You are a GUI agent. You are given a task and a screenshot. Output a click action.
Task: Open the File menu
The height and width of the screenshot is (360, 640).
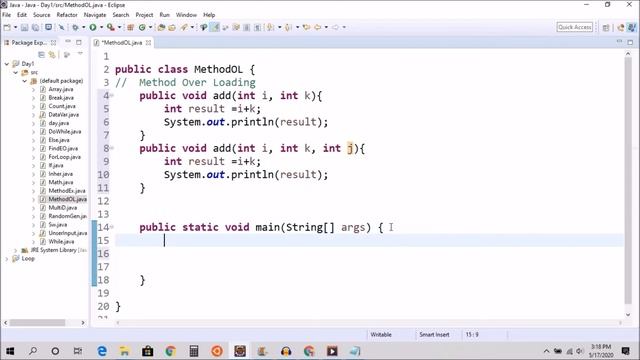pyautogui.click(x=7, y=15)
